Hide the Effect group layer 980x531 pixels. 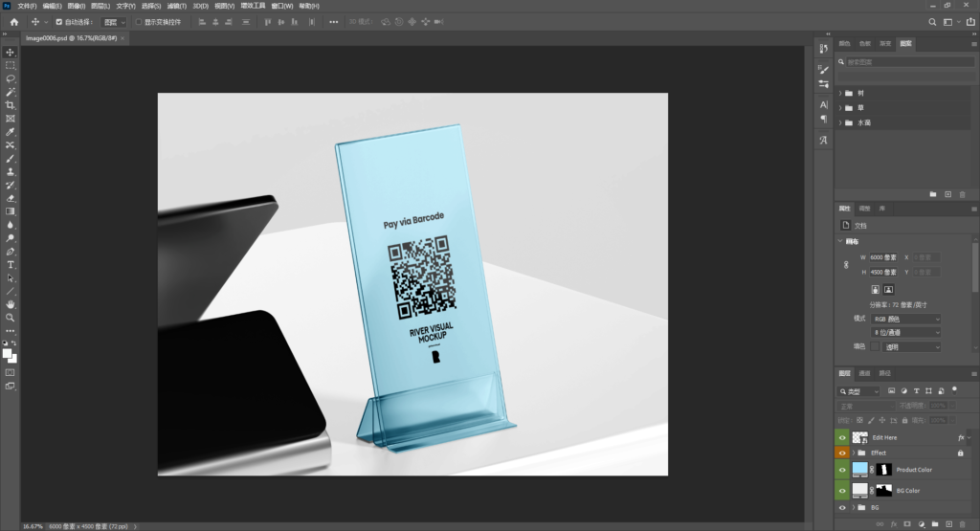842,453
